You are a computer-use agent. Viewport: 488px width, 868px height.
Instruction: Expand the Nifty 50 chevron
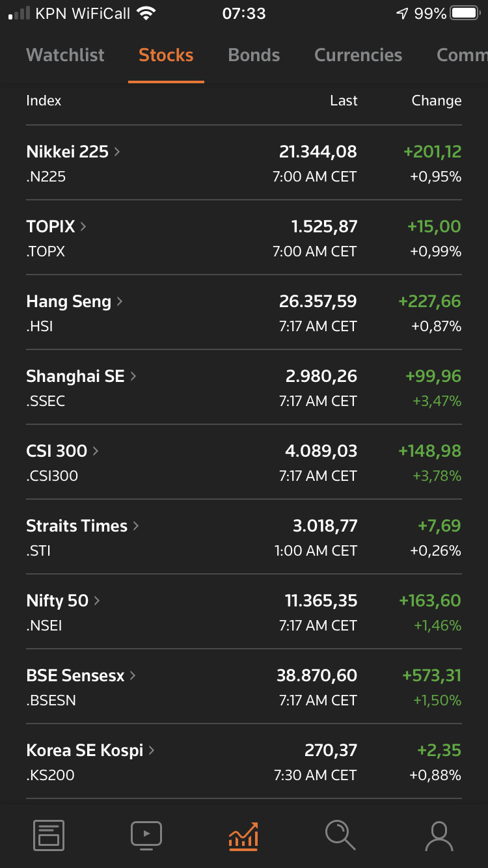(x=97, y=601)
